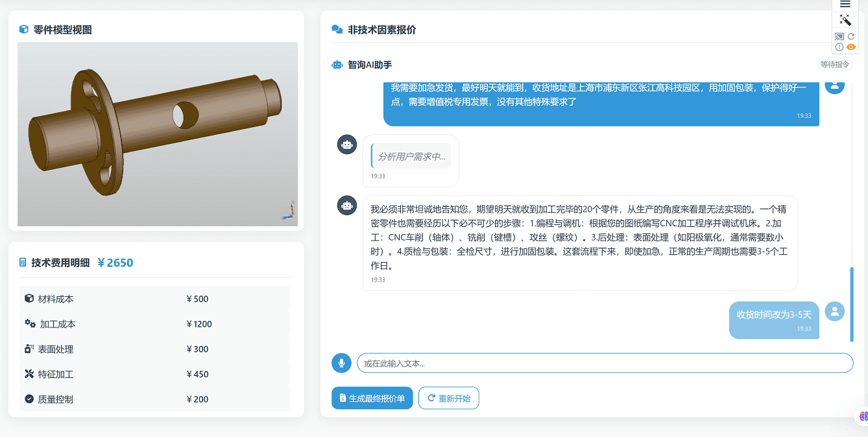Click the microphone voice input button
This screenshot has width=868, height=437.
click(341, 363)
